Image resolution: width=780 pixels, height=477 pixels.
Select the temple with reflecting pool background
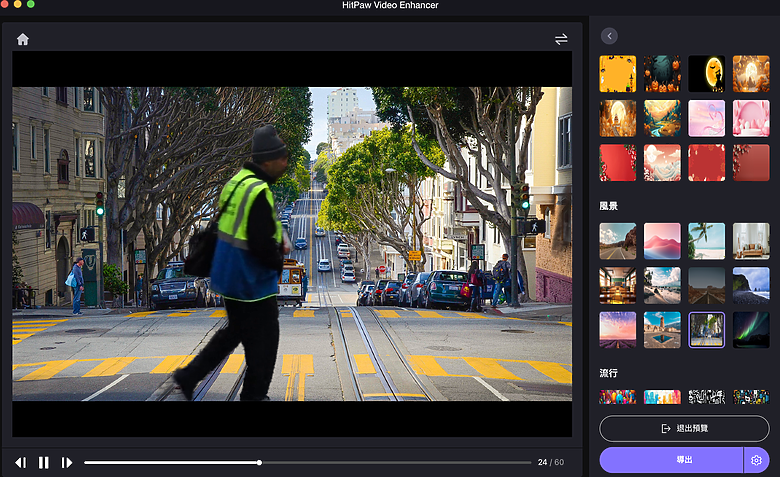click(662, 330)
